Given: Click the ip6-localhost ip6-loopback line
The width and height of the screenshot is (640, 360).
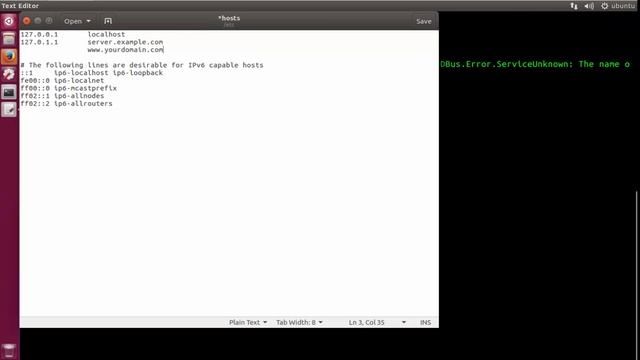Looking at the screenshot, I should coord(91,73).
